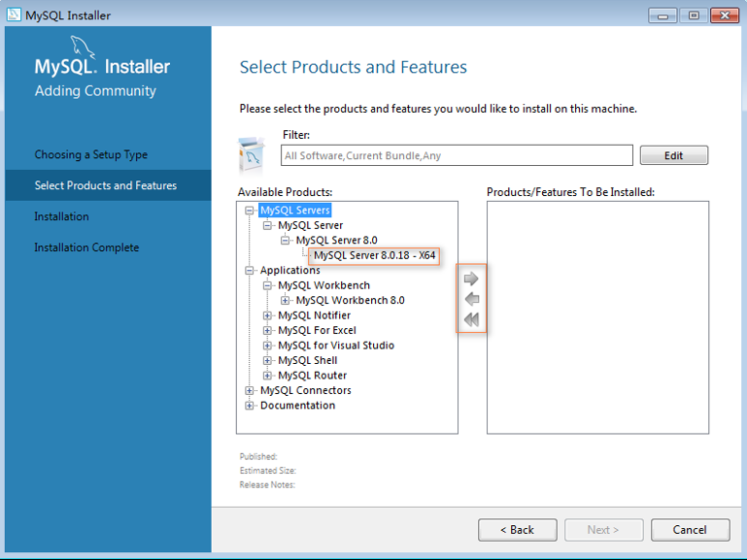
Task: Close the MySQL Installer window
Action: (725, 16)
